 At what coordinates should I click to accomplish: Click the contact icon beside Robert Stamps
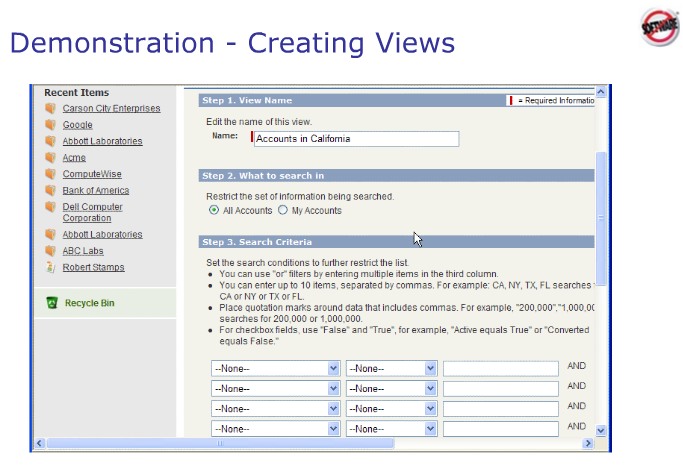[50, 268]
